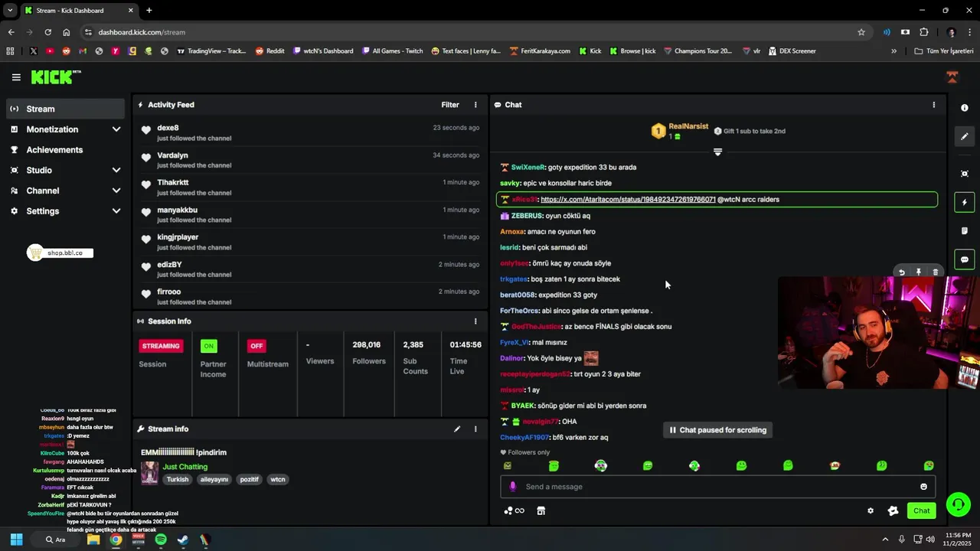Toggle Partner Income ON badge
The image size is (980, 551).
(208, 346)
